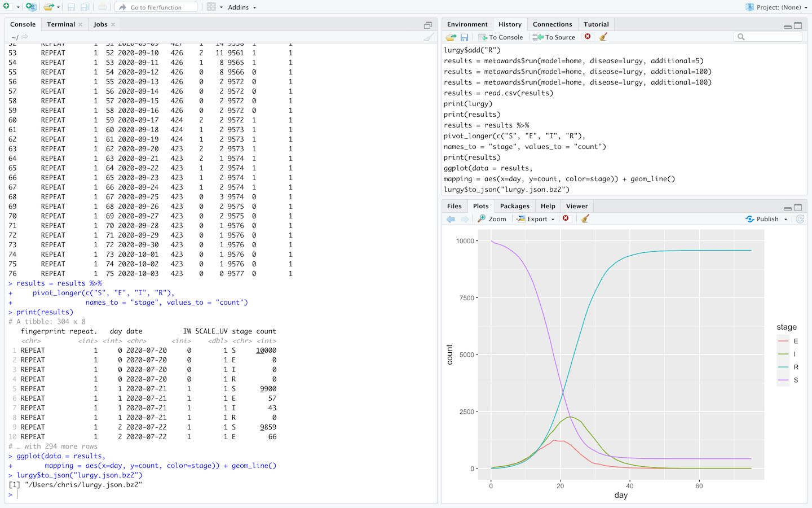Switch to the Tutorial tab

click(x=596, y=24)
